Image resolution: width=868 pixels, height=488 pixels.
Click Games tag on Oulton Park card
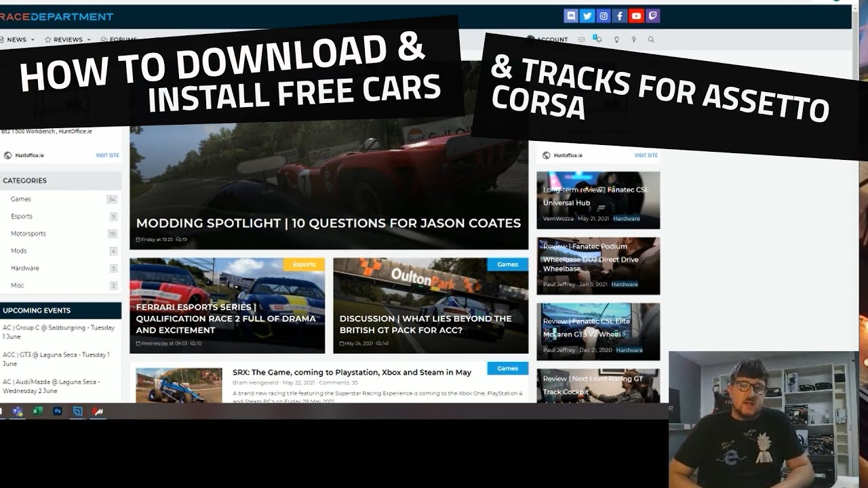click(x=507, y=264)
